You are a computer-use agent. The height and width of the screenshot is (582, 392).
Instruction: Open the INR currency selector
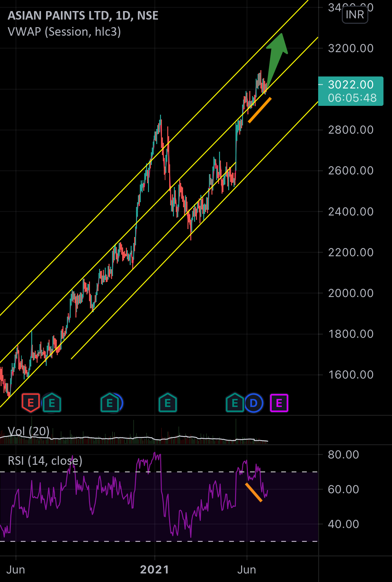click(x=355, y=15)
